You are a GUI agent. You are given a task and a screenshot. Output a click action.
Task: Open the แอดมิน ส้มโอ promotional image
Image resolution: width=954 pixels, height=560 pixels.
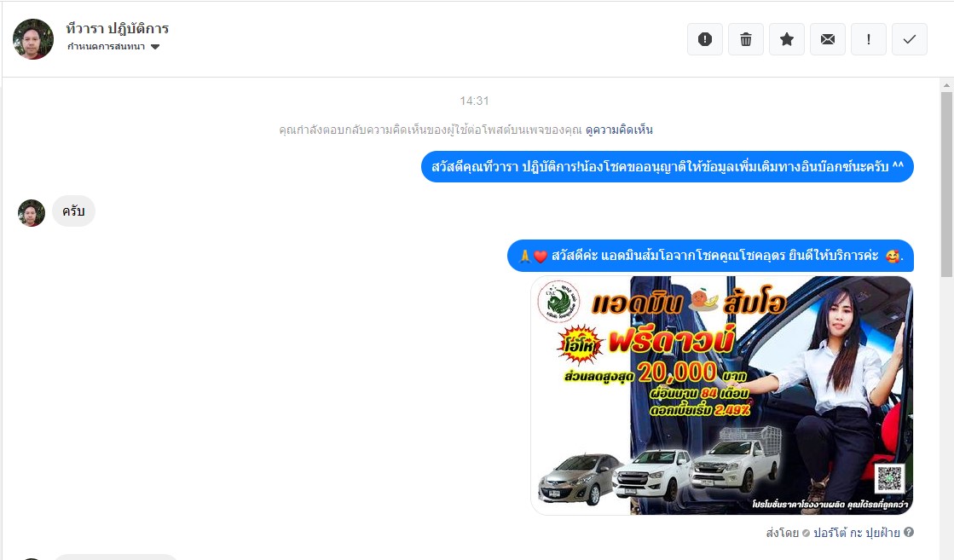(721, 395)
